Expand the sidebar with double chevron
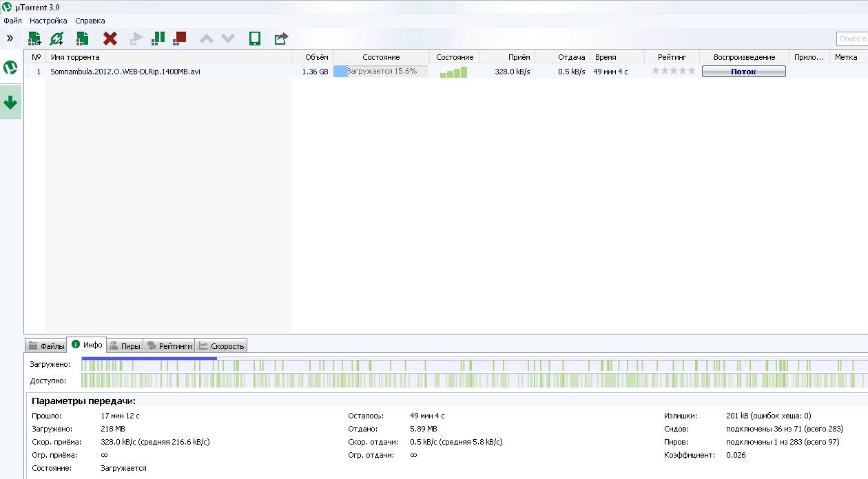The width and height of the screenshot is (868, 479). 10,39
